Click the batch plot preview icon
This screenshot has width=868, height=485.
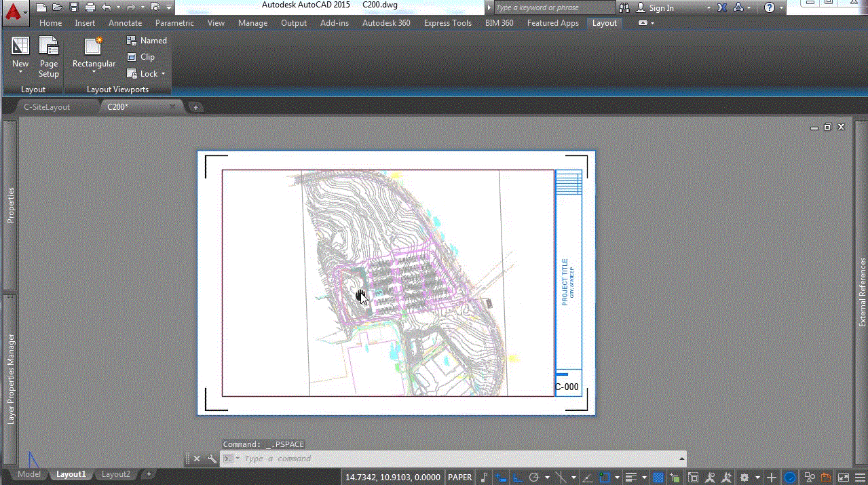pyautogui.click(x=155, y=7)
